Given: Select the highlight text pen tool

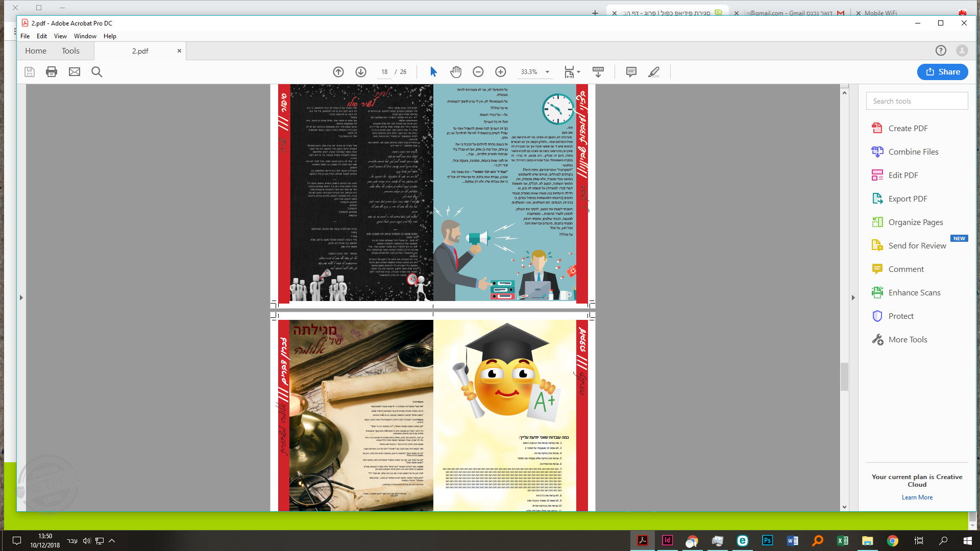Looking at the screenshot, I should tap(654, 72).
